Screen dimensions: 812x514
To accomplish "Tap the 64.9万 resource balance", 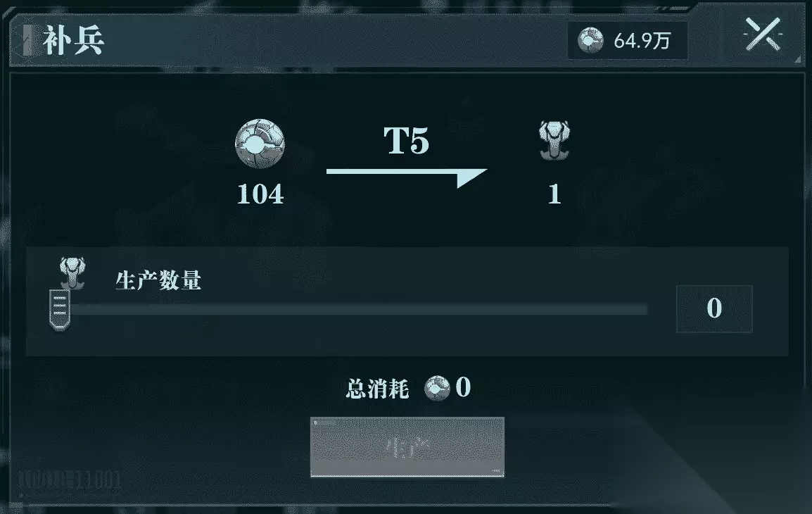I will click(x=642, y=41).
